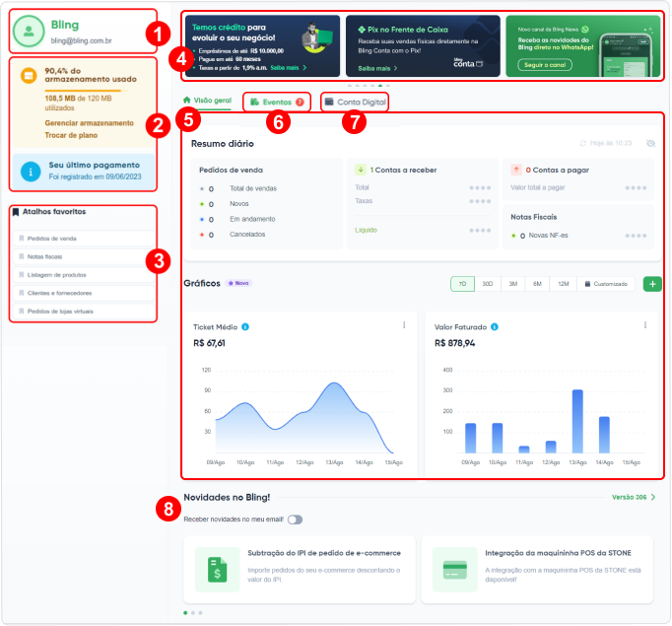Click the storage usage progress bar

point(87,91)
